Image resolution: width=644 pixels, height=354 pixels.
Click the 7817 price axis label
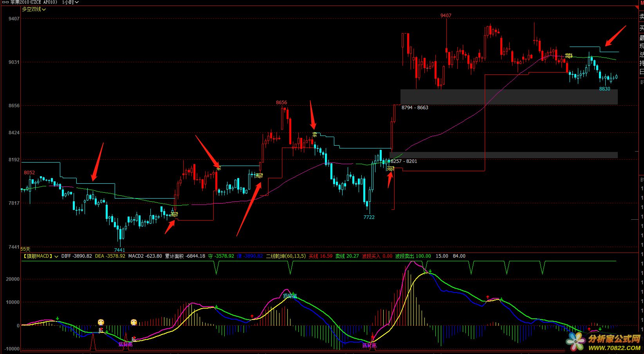click(14, 203)
